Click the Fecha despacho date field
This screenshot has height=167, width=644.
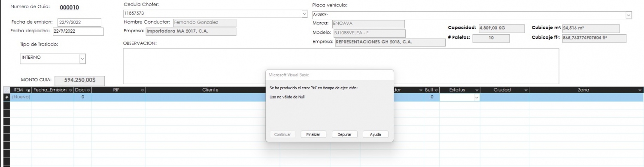(x=78, y=31)
